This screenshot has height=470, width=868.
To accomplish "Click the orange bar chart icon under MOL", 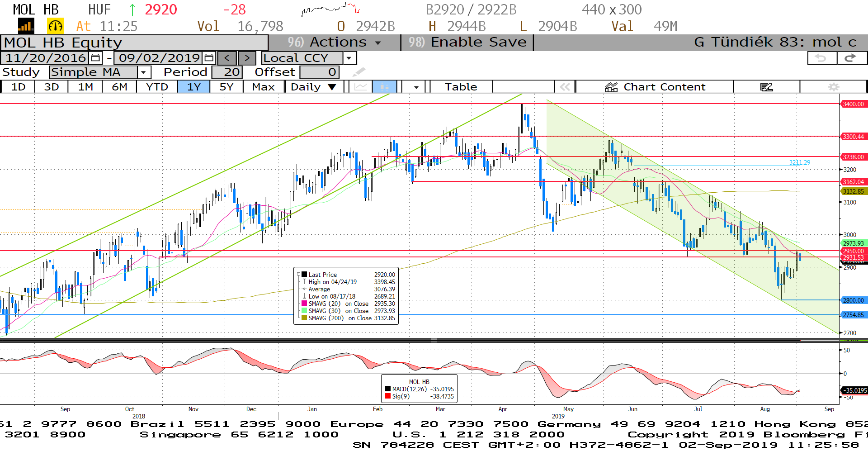I will [26, 26].
